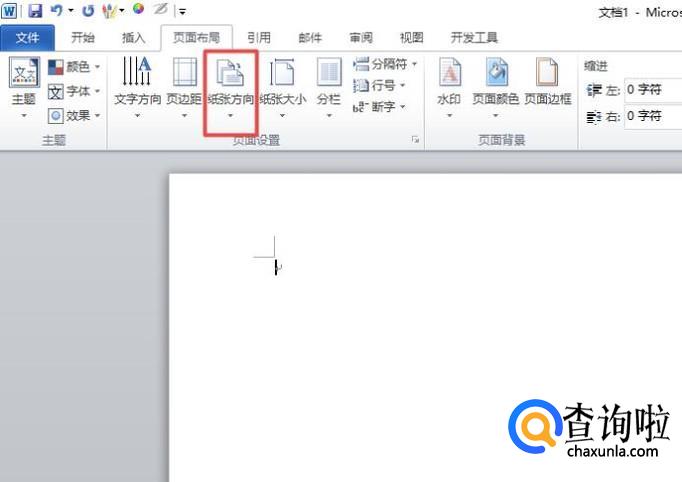Viewport: 682px width, 482px height.
Task: Click the 纸张大小 paper size icon
Action: tap(282, 72)
